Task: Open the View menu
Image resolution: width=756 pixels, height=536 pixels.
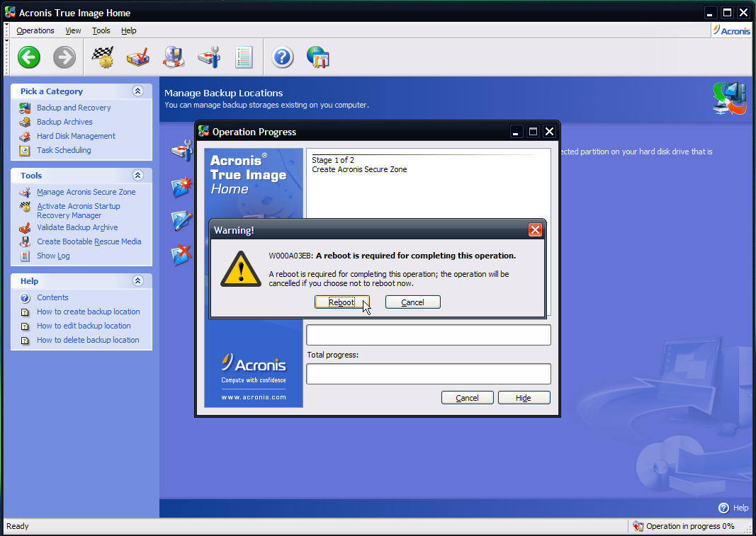Action: click(x=73, y=30)
